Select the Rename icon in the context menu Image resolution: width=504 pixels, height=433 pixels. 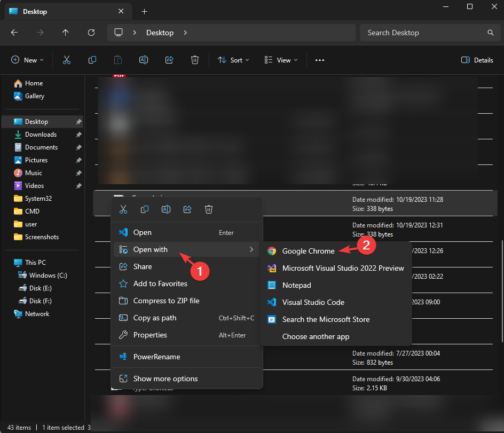(x=166, y=209)
